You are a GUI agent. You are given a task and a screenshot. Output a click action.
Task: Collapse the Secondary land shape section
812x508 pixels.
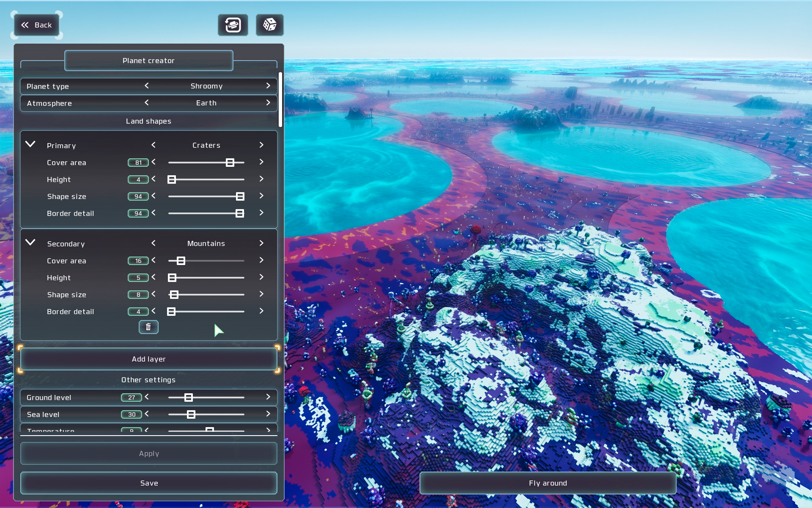pyautogui.click(x=30, y=243)
